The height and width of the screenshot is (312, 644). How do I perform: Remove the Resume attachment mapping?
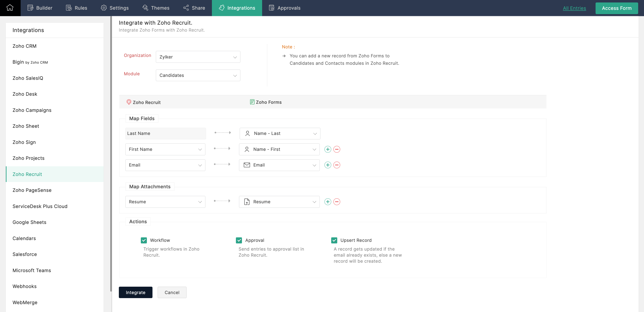tap(337, 201)
